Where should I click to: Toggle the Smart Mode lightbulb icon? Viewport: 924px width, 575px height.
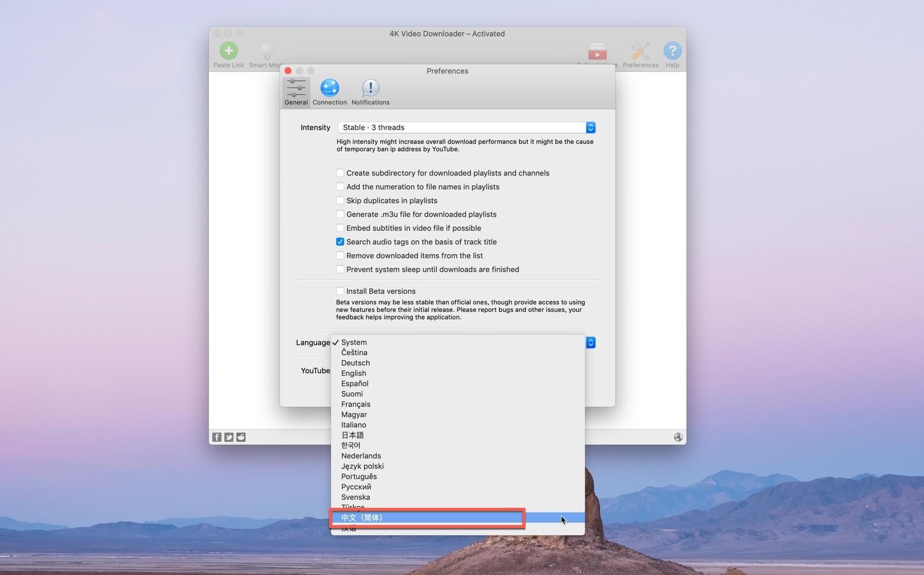267,51
